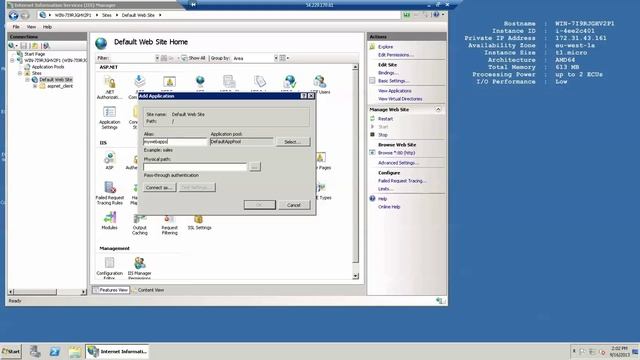Click the Connections save toolbar icon
This screenshot has height=360, width=640.
[24, 46]
